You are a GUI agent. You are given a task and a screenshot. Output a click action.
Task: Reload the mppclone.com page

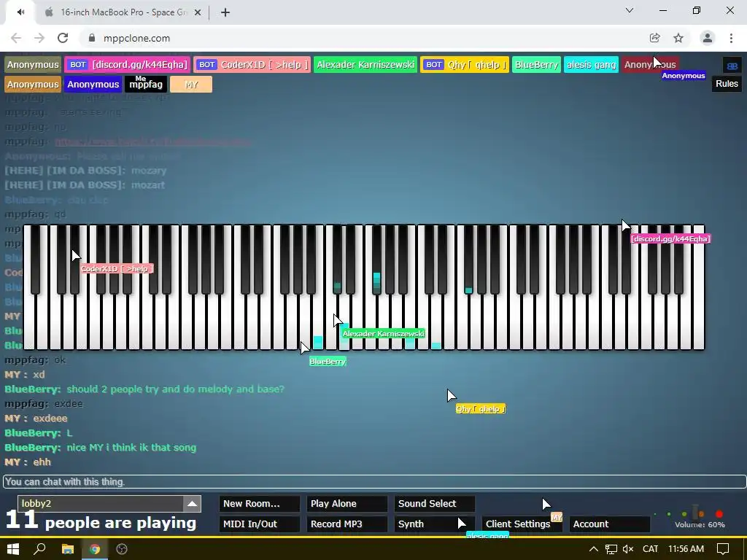(x=63, y=38)
